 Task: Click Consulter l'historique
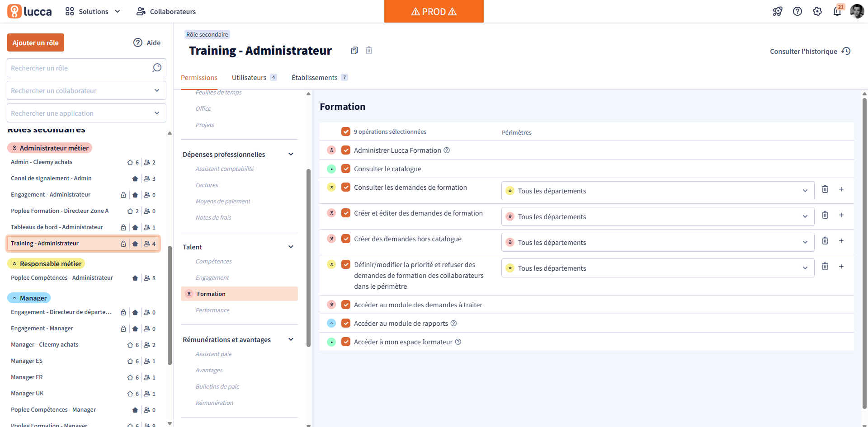[x=810, y=51]
